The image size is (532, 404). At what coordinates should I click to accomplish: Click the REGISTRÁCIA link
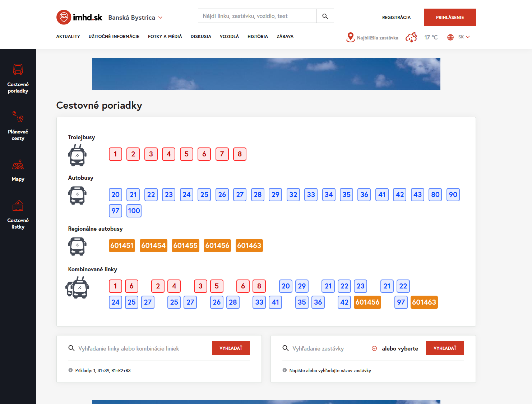[396, 17]
